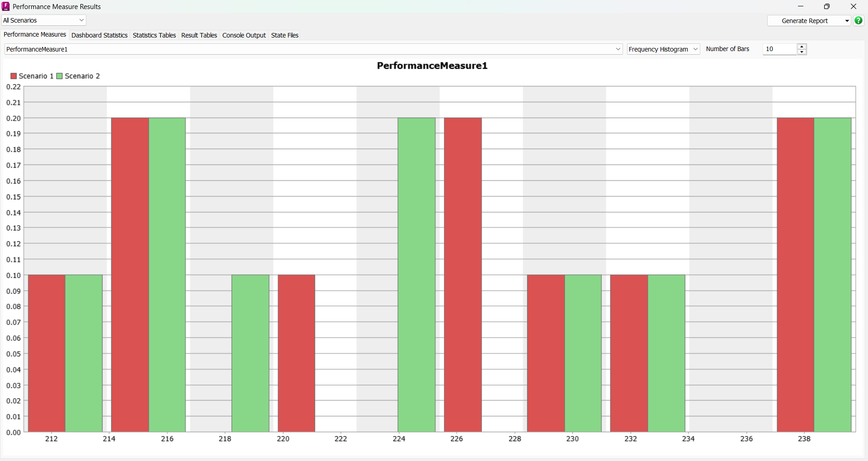Click the PerformanceMeasure1 chart title
Screen dimensions: 868x461
(432, 66)
